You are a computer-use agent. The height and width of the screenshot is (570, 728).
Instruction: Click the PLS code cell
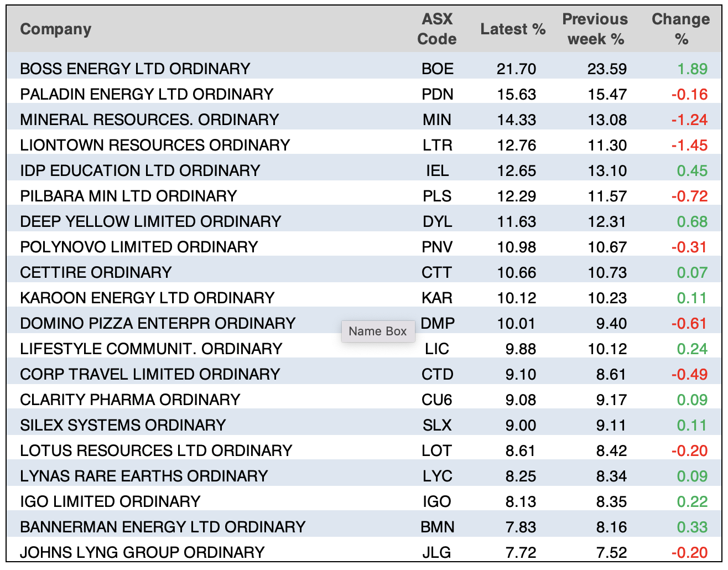pyautogui.click(x=436, y=196)
